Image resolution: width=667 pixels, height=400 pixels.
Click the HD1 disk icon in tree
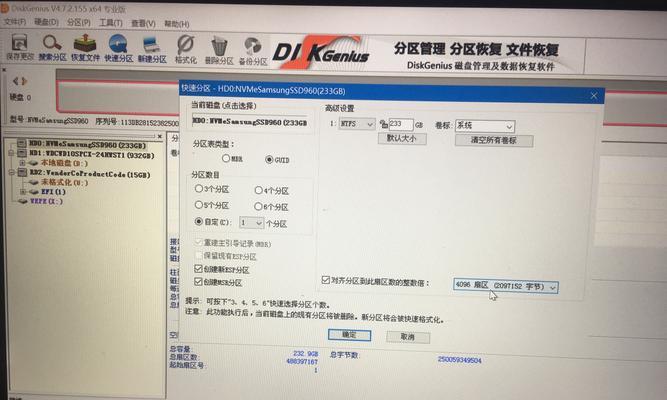click(x=21, y=153)
